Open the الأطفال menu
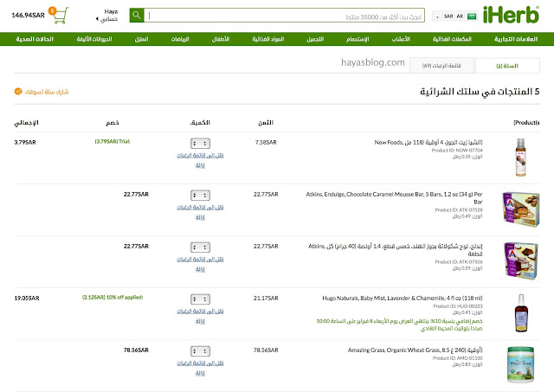554x392 pixels. coord(221,39)
